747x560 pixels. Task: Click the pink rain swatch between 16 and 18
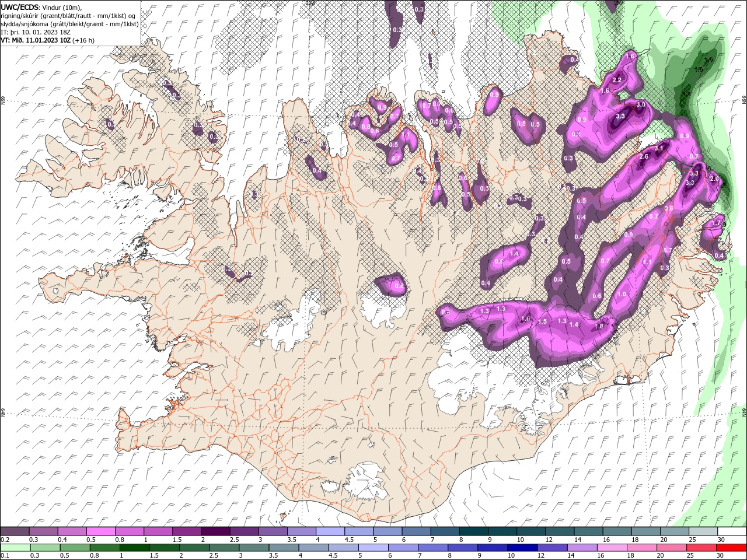(x=613, y=548)
